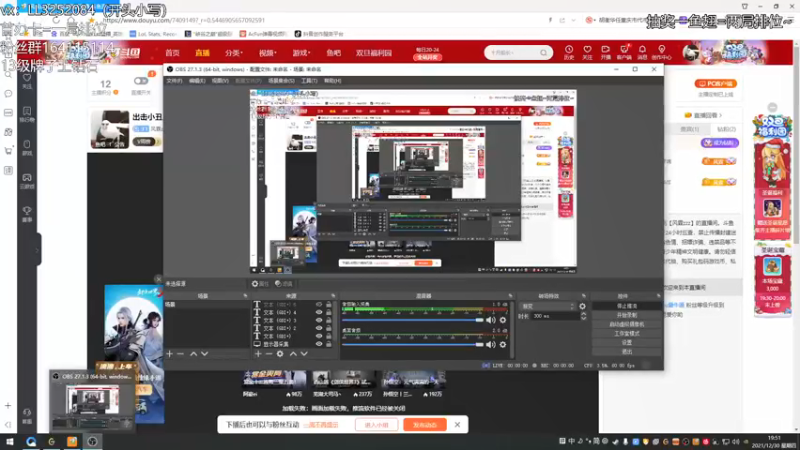This screenshot has height=450, width=800.
Task: Toggle visibility of 文本 (GDI+) 4 source
Action: [x=319, y=312]
